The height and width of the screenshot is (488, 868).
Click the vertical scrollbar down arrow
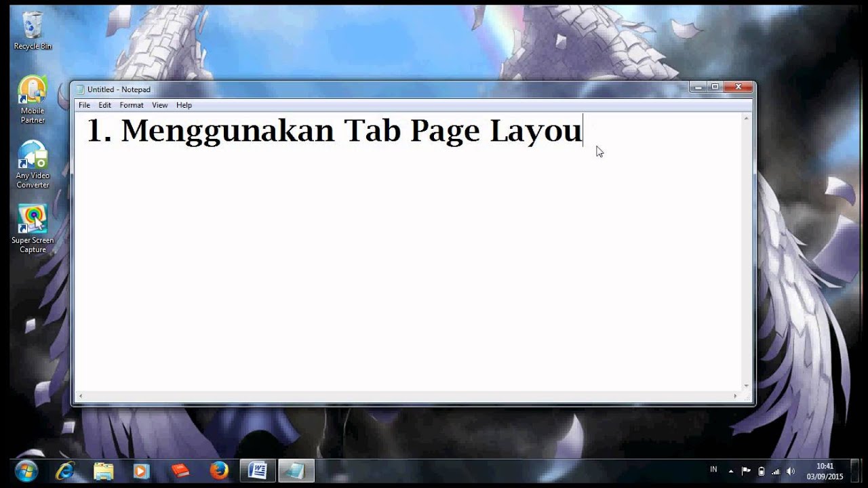(x=747, y=386)
